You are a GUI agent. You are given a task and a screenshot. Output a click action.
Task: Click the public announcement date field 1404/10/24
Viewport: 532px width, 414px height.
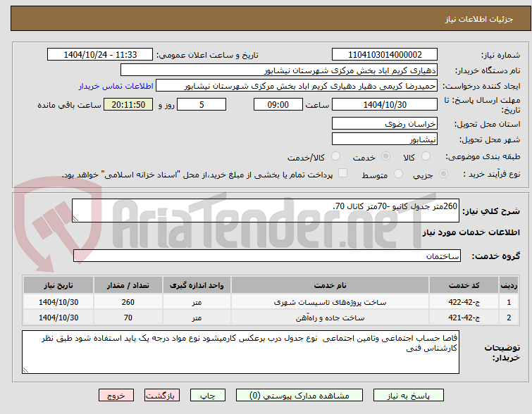tap(100, 55)
